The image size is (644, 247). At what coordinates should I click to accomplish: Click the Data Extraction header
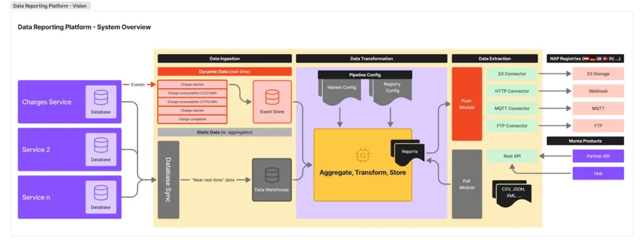[x=495, y=59]
